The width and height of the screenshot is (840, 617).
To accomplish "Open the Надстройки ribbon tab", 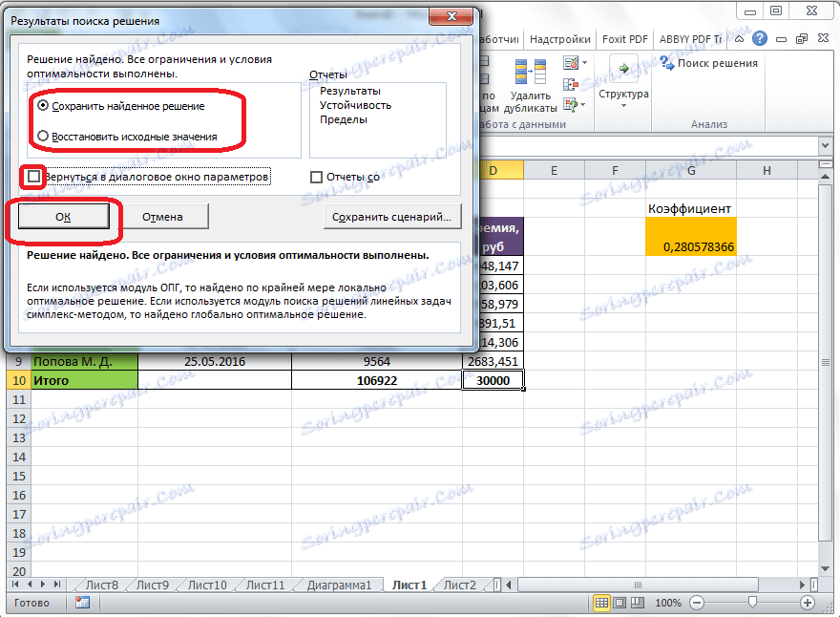I will (x=558, y=38).
